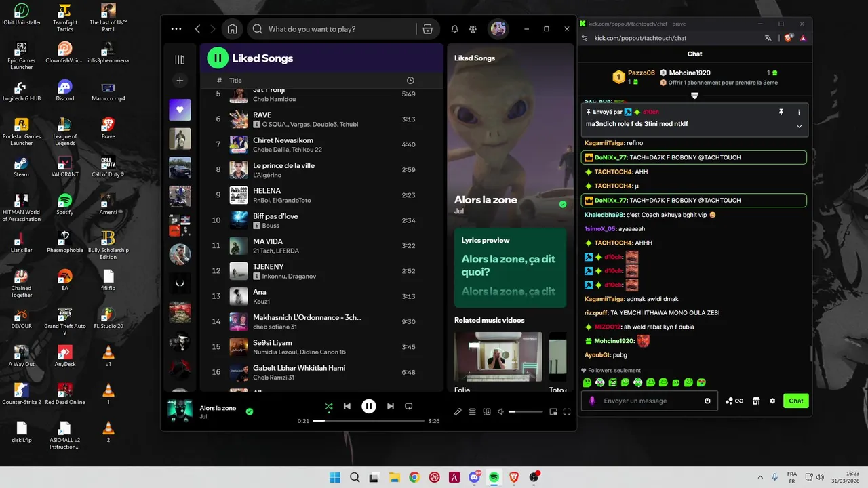
Task: Collapse the Kick chat leaderboard arrow
Action: coord(694,96)
